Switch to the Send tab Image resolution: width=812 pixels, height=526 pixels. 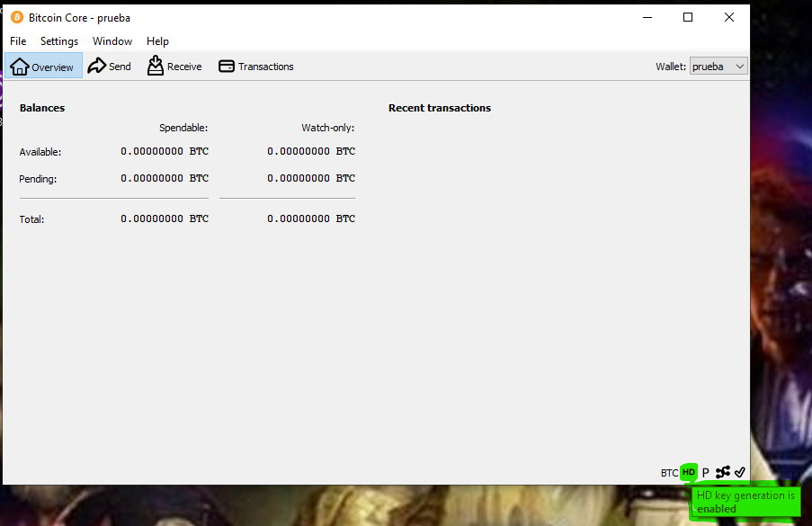point(118,66)
